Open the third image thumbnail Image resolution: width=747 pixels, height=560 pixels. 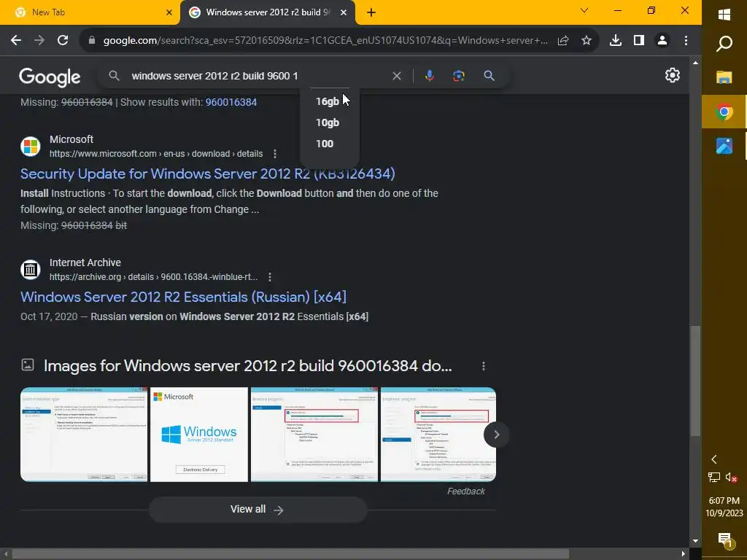[314, 435]
